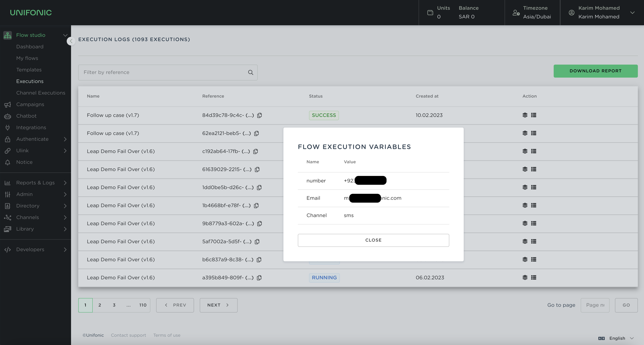Collapse the Flow studio menu

coord(65,35)
